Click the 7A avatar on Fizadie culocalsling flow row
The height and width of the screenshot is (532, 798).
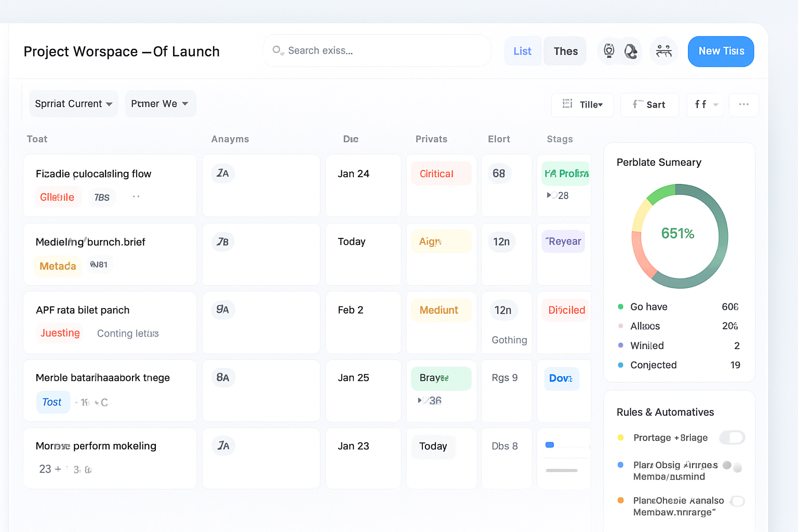click(223, 173)
